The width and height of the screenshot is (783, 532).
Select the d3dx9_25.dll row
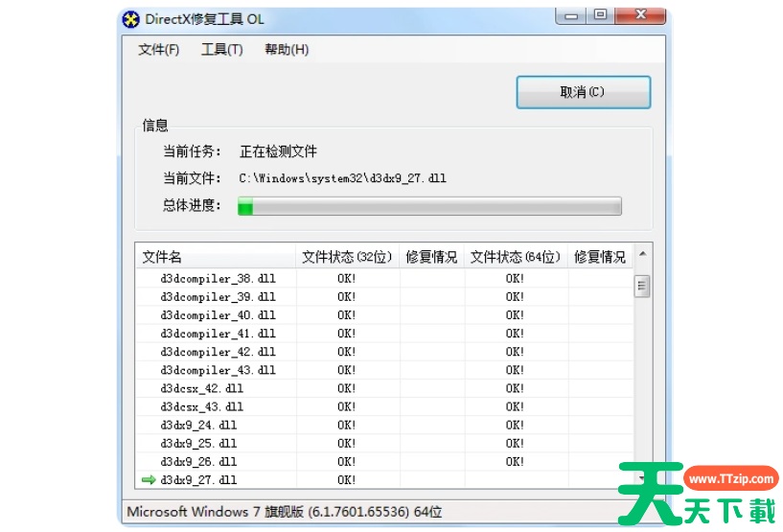pos(384,443)
